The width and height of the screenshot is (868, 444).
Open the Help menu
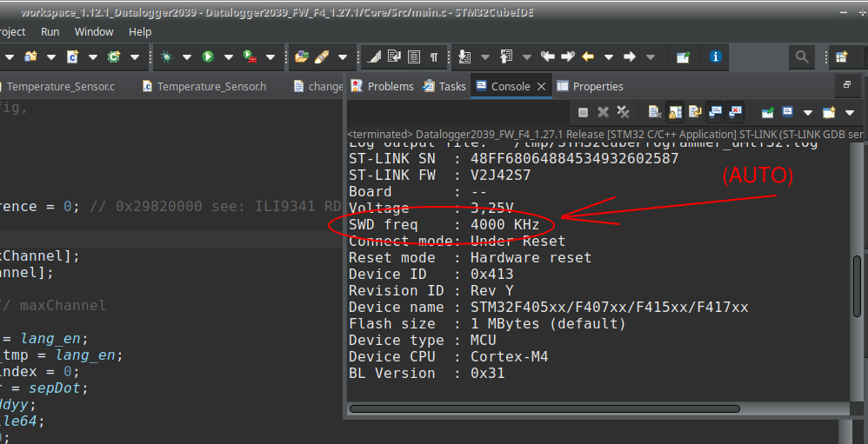(x=140, y=31)
